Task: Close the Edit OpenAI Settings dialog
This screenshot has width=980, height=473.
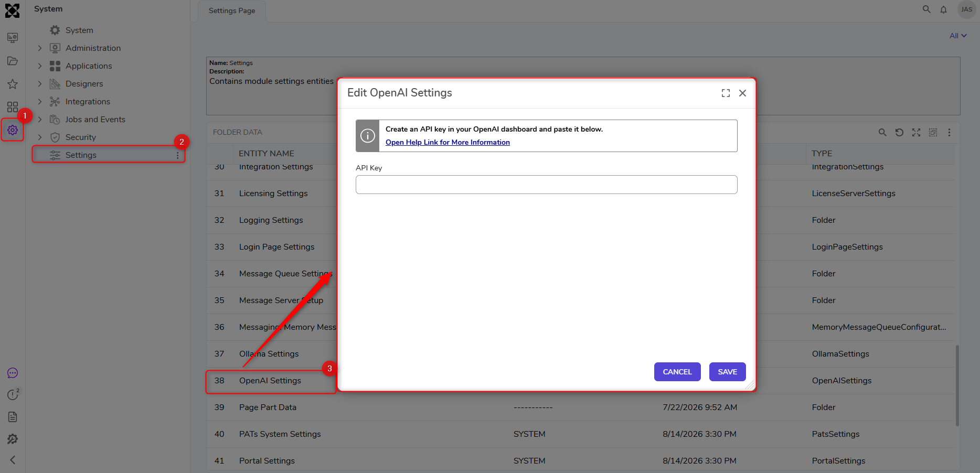Action: click(742, 93)
